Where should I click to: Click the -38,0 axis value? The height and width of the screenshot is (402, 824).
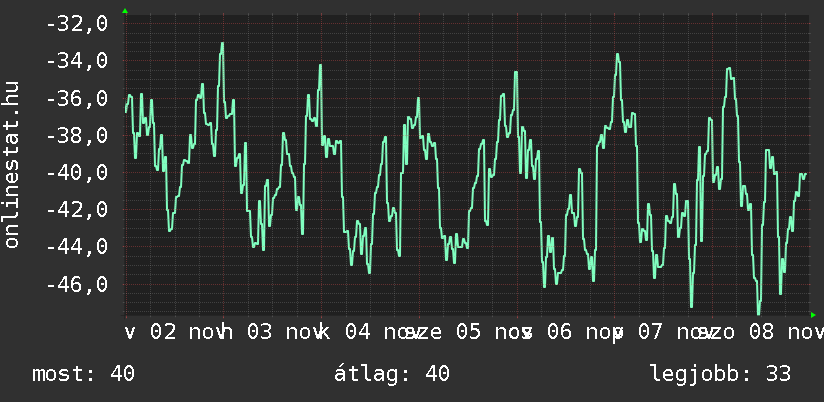tap(77, 136)
